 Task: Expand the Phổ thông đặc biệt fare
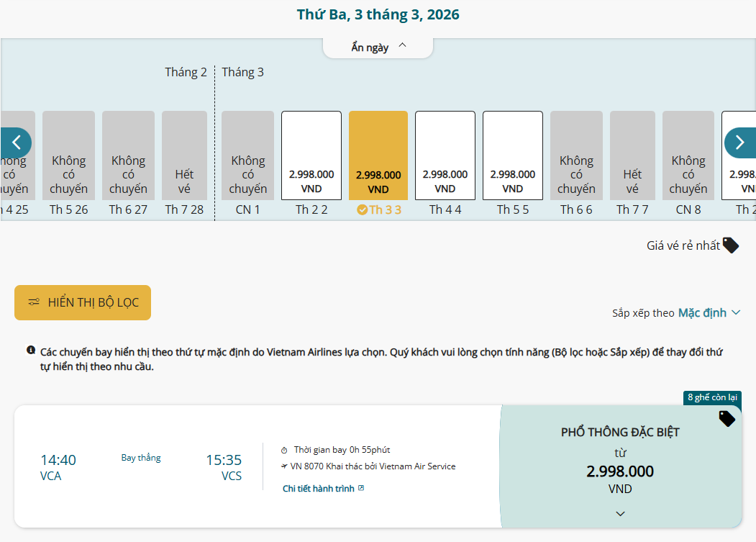620,513
